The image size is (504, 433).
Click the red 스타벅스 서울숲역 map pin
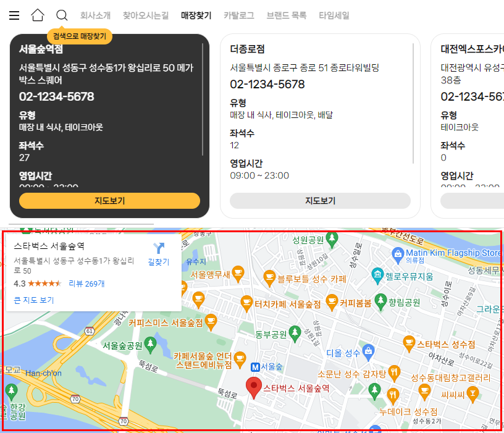point(254,388)
